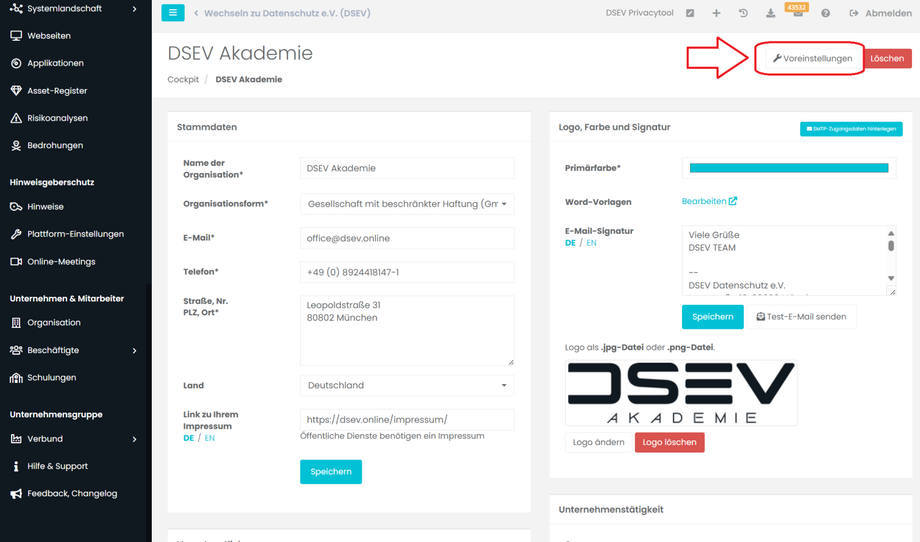Image resolution: width=920 pixels, height=542 pixels.
Task: Open Risikoanalysen in the sidebar
Action: click(57, 118)
